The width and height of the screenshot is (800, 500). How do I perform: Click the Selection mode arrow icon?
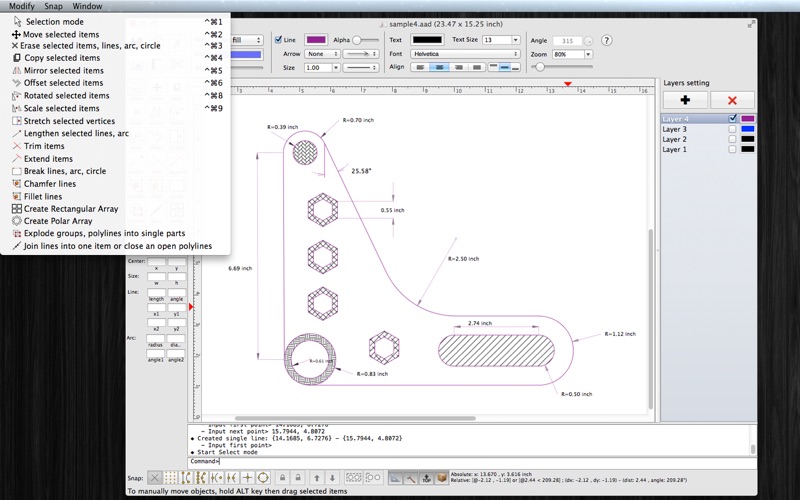coord(18,21)
